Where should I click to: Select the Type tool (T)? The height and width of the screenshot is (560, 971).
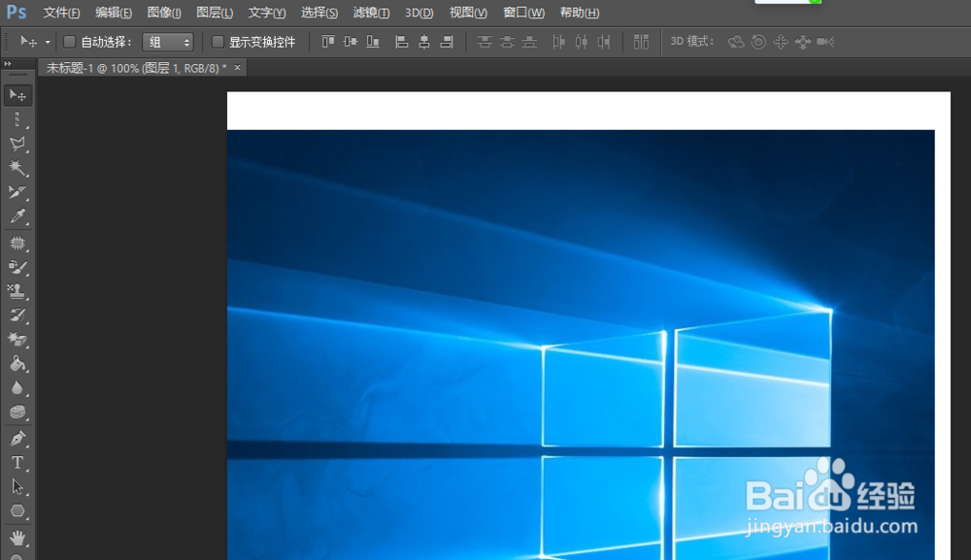tap(17, 463)
